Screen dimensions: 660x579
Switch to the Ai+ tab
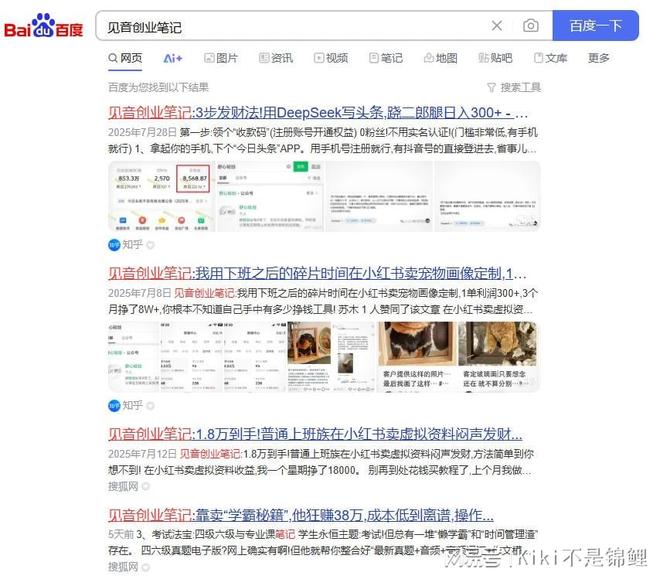(x=173, y=58)
